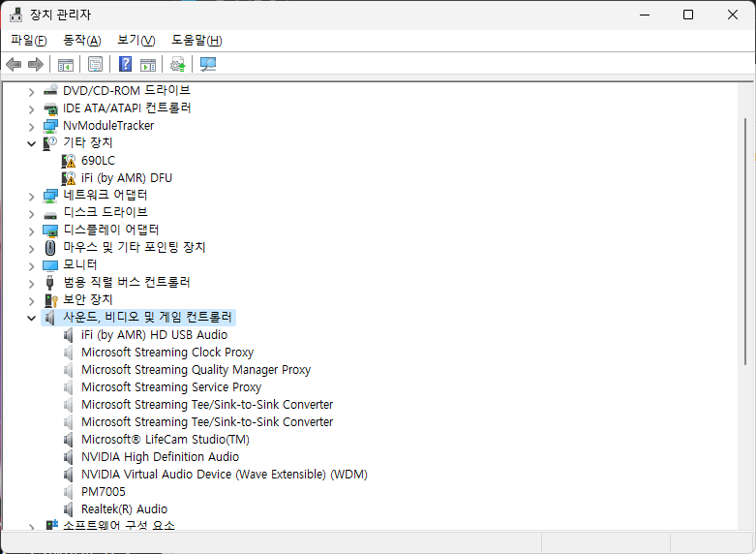Click the Forward arrow toolbar icon

(x=36, y=64)
